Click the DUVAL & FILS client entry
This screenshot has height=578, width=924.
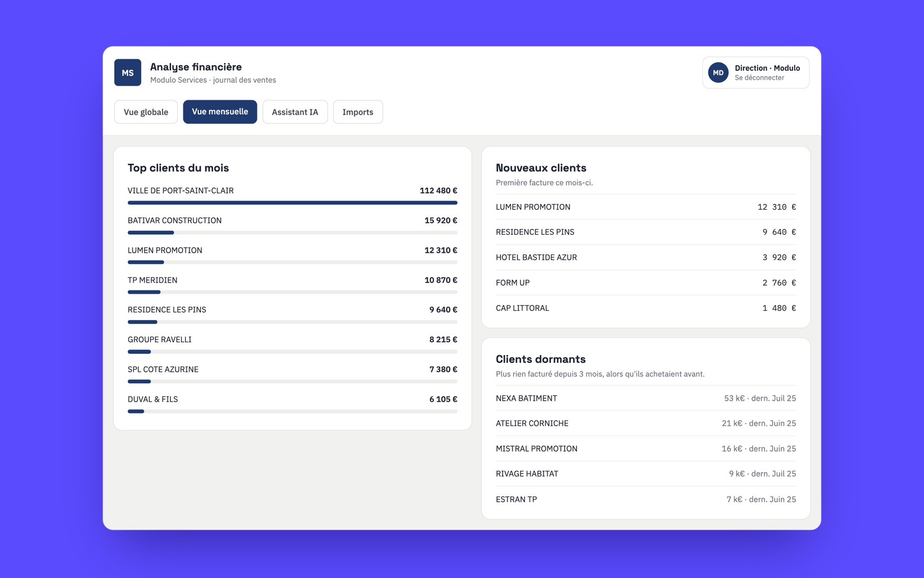tap(293, 404)
